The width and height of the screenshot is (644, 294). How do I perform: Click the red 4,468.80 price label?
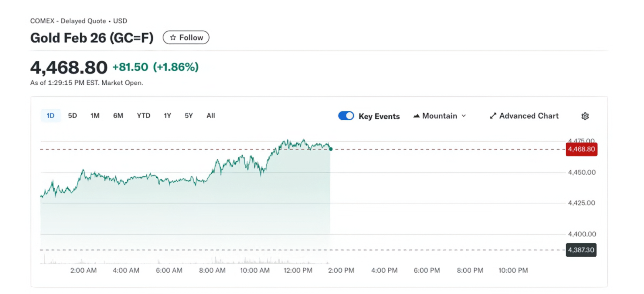(x=581, y=149)
